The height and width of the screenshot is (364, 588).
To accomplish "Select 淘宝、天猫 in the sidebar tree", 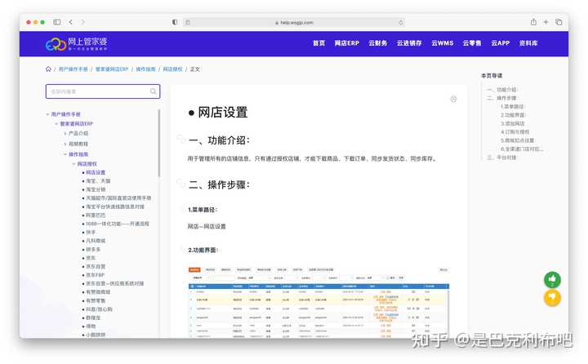I will 98,181.
